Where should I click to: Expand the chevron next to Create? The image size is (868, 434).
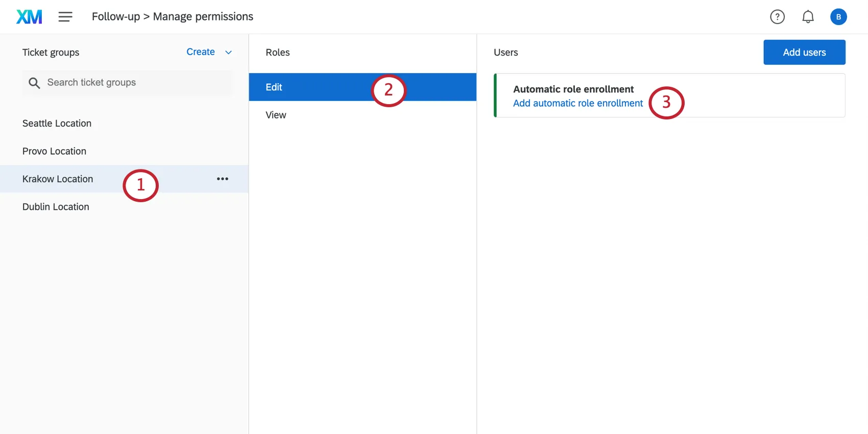point(229,53)
